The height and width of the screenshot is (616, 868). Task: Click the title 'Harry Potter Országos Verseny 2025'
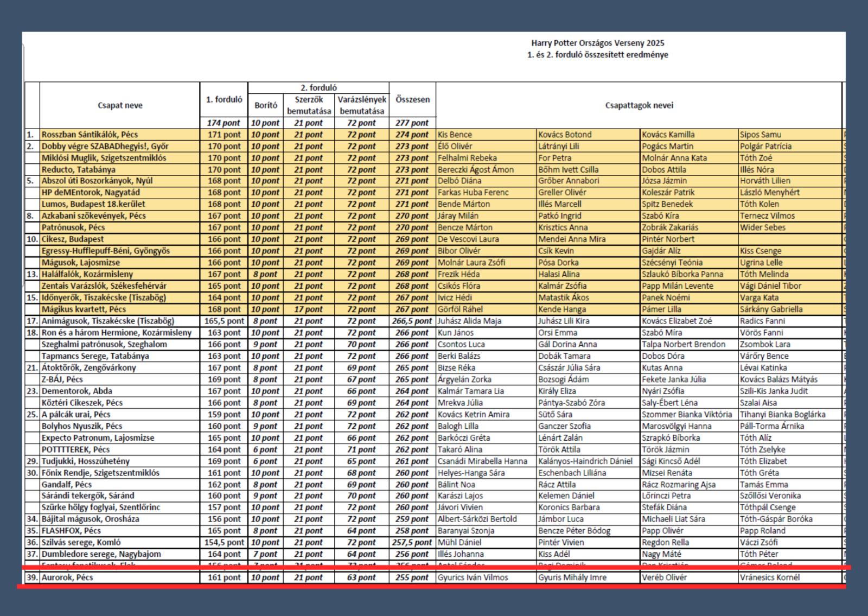pyautogui.click(x=597, y=43)
